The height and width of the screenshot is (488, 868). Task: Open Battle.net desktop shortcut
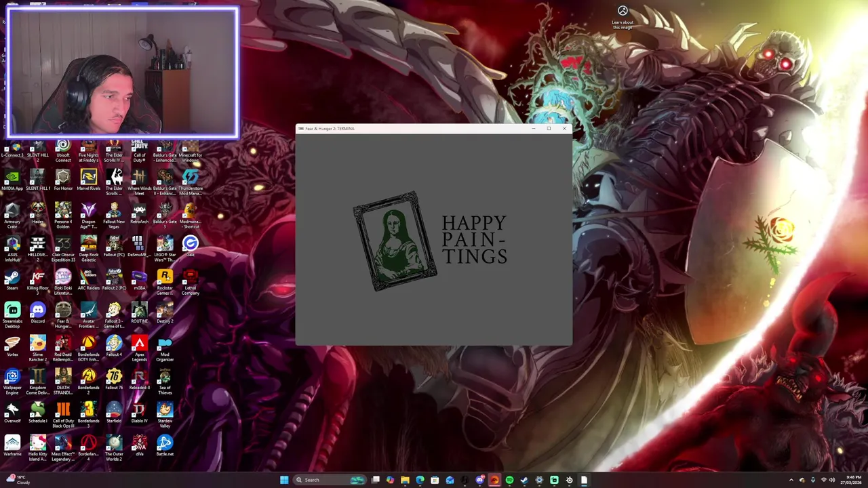click(x=165, y=447)
